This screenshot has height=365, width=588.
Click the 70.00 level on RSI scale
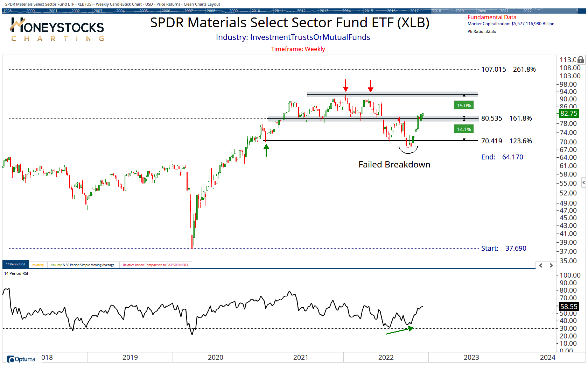568,298
